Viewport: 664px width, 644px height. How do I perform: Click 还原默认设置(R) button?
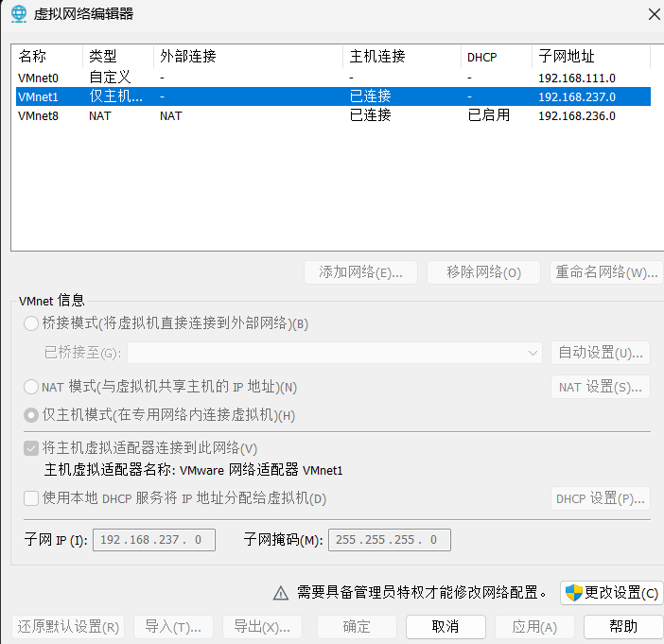click(68, 627)
